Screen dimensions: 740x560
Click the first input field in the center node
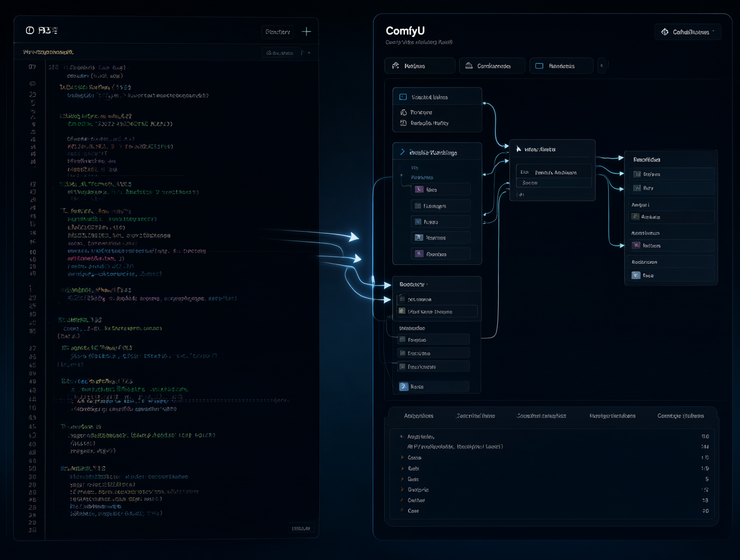pyautogui.click(x=554, y=172)
